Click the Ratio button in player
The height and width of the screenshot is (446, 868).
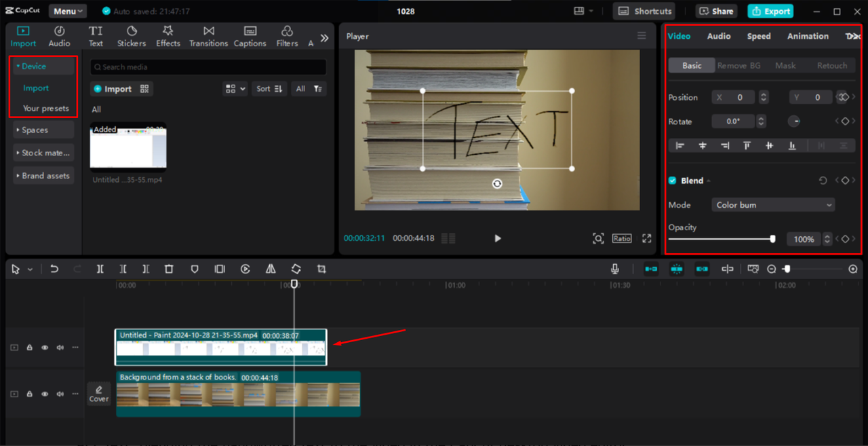coord(622,238)
